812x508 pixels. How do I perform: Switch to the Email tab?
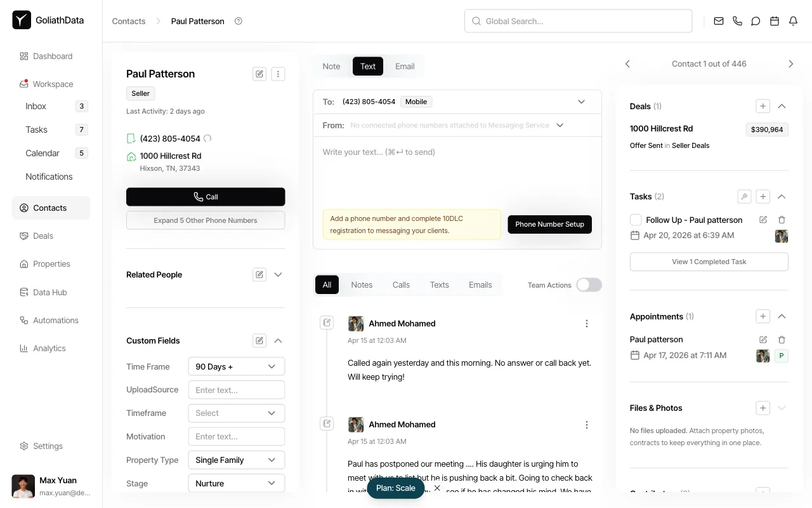coord(405,66)
